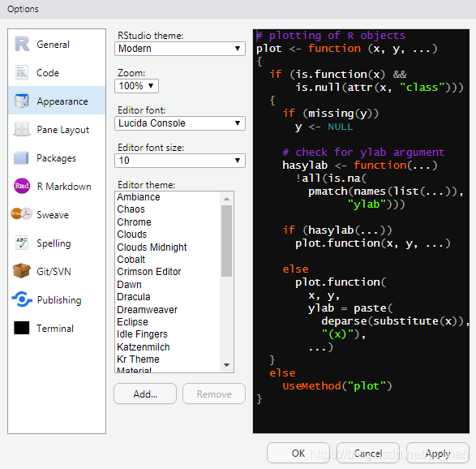Open the Zoom 100% dropdown
The image size is (476, 469).
(136, 86)
